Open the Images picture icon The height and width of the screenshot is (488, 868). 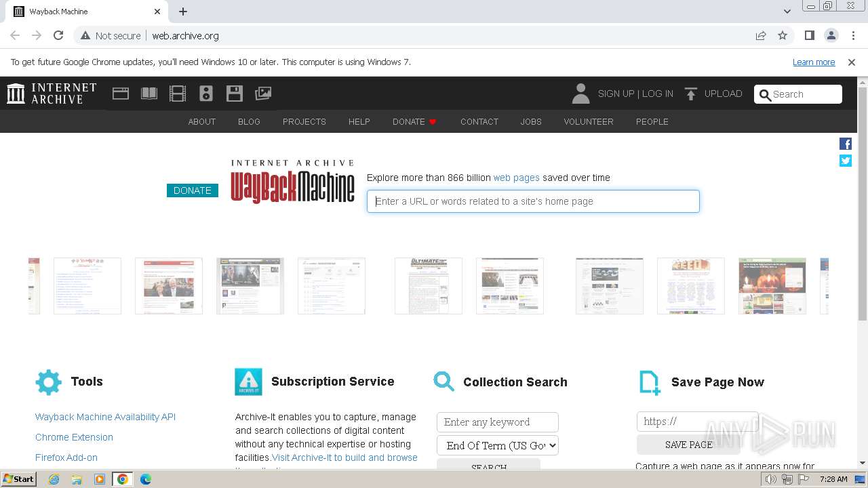click(x=263, y=94)
